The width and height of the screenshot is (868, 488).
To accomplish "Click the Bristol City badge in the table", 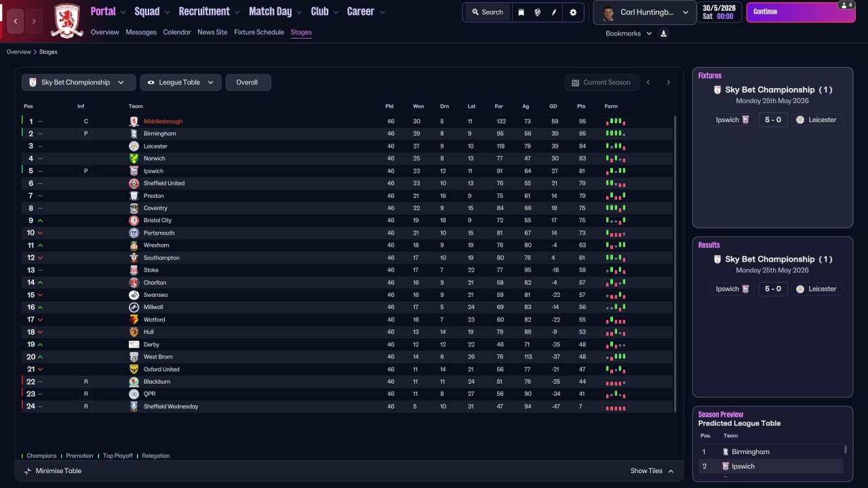I will point(134,221).
